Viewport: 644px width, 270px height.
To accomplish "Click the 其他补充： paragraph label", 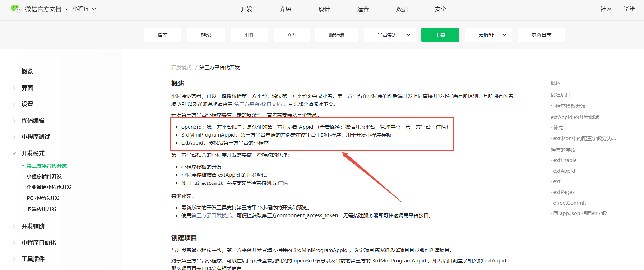I will coord(182,196).
